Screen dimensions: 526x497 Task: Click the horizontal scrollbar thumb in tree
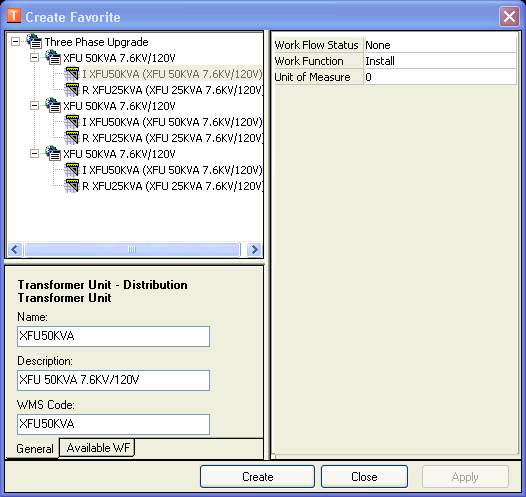click(132, 250)
